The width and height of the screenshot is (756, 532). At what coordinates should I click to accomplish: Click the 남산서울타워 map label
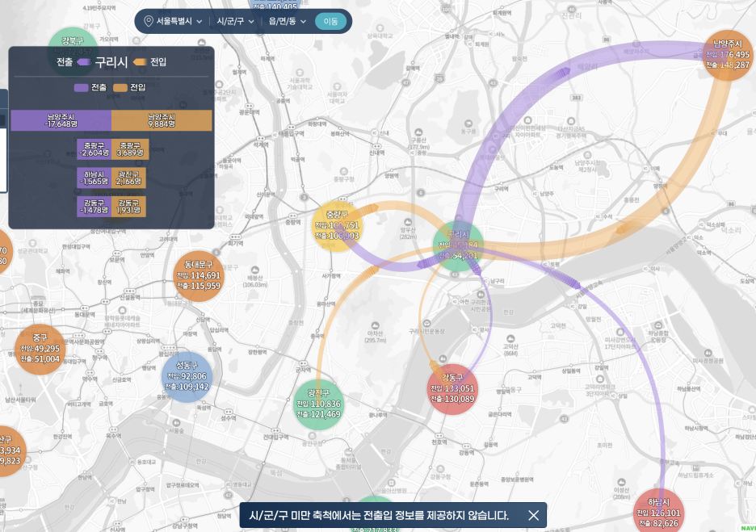[x=20, y=400]
